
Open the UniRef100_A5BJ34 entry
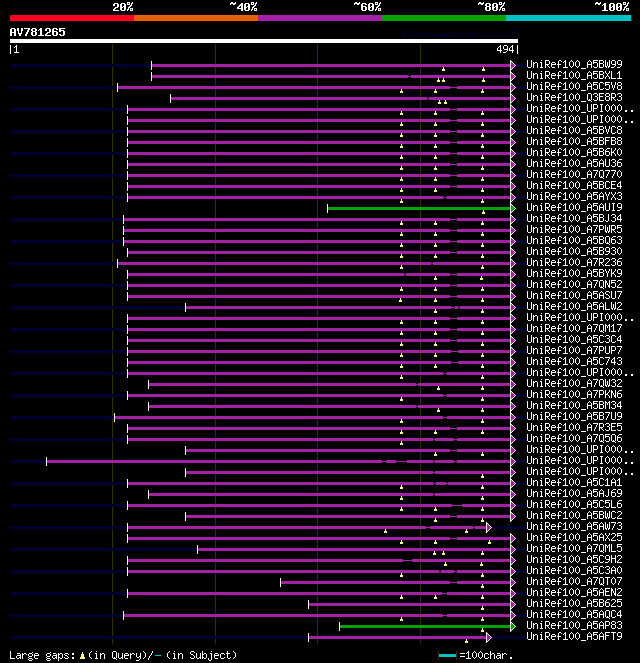(574, 218)
